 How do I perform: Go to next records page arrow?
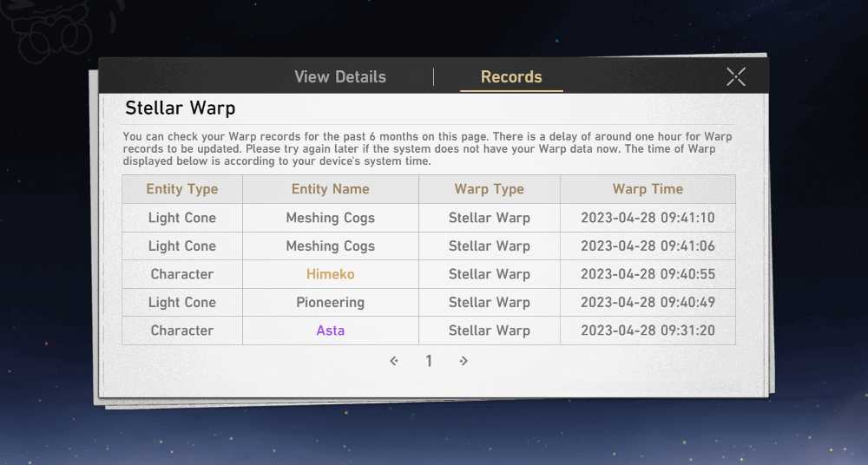[464, 361]
